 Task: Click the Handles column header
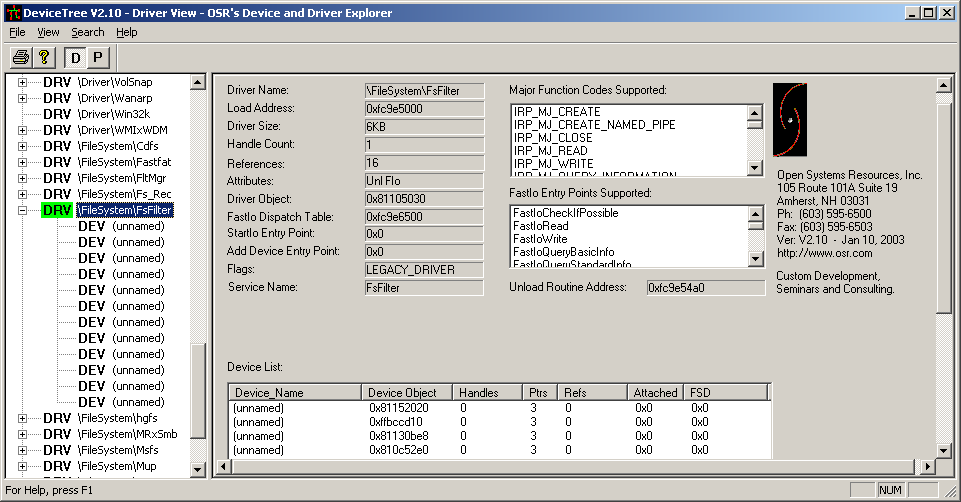click(x=488, y=392)
